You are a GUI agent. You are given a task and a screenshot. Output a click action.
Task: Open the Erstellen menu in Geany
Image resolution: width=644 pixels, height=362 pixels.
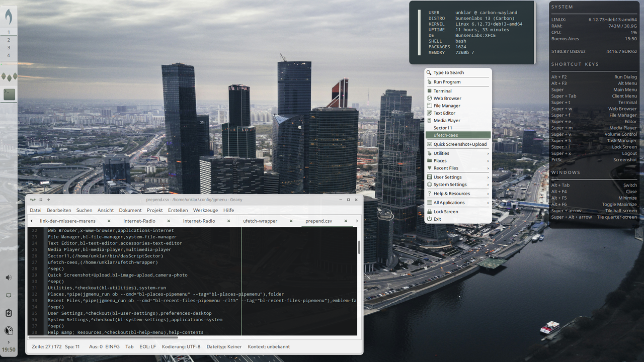click(178, 210)
